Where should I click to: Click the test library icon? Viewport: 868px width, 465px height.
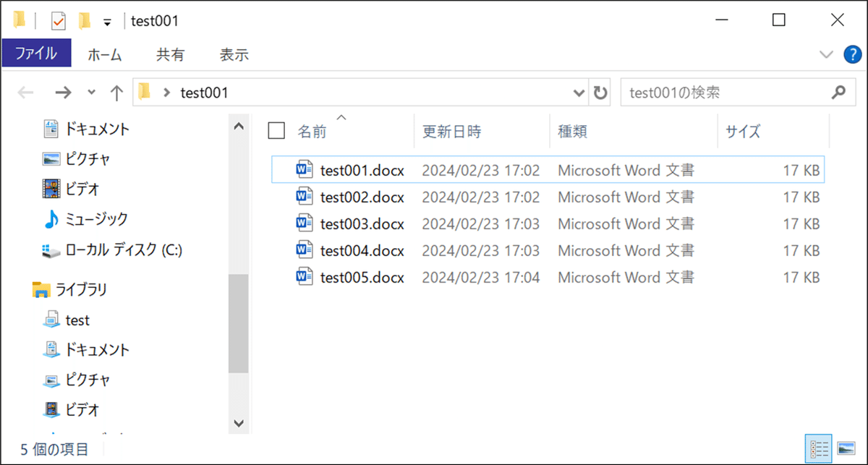(51, 320)
